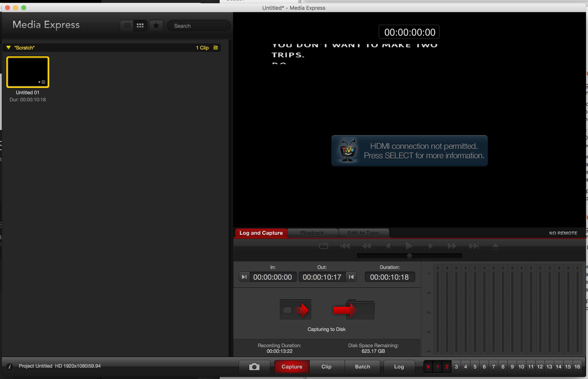This screenshot has width=588, height=379.
Task: Open the Log and Capture tab
Action: pyautogui.click(x=261, y=233)
